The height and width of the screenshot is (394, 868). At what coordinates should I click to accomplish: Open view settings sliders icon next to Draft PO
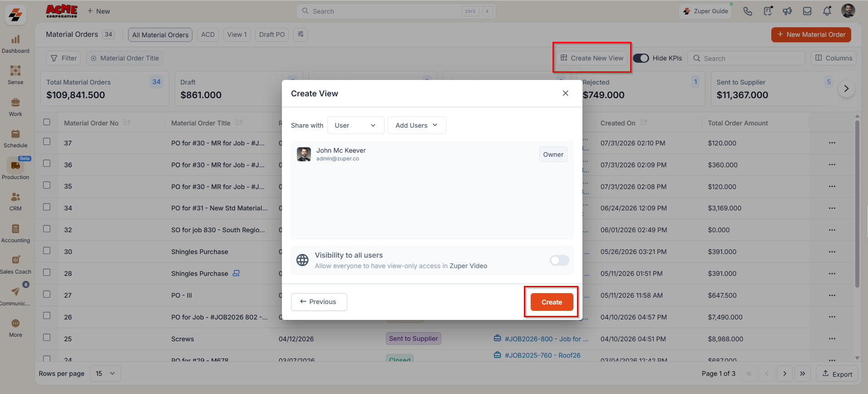(301, 35)
